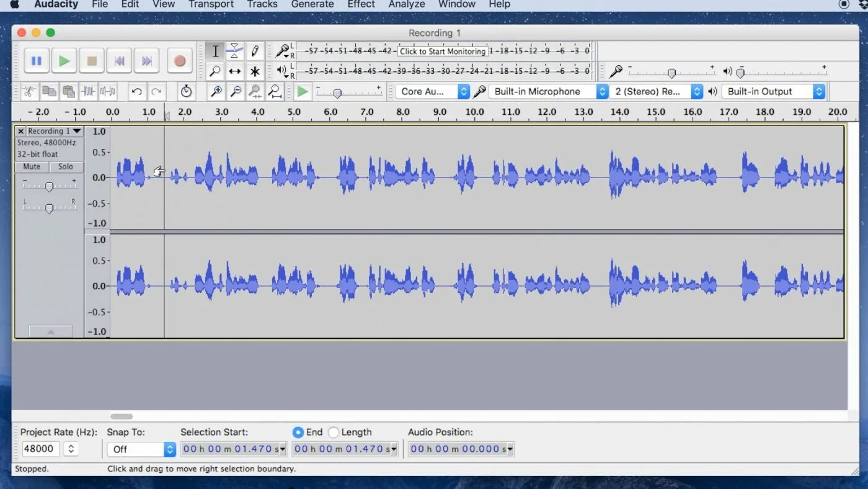Image resolution: width=868 pixels, height=489 pixels.
Task: Open the File menu
Action: coord(99,4)
